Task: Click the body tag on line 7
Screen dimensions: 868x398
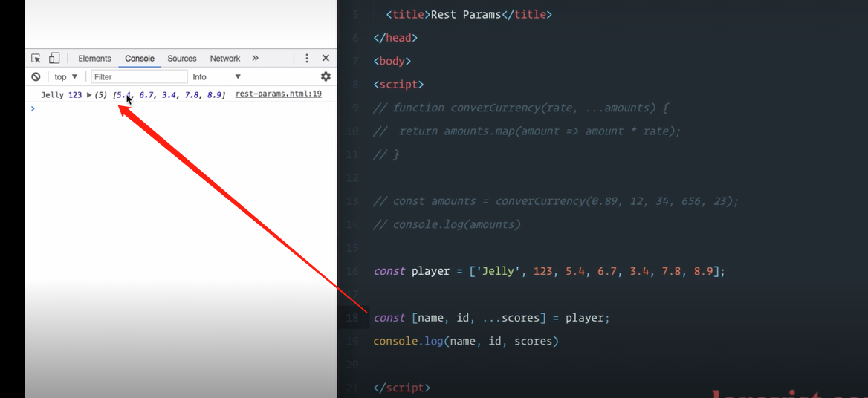Action: coord(392,61)
